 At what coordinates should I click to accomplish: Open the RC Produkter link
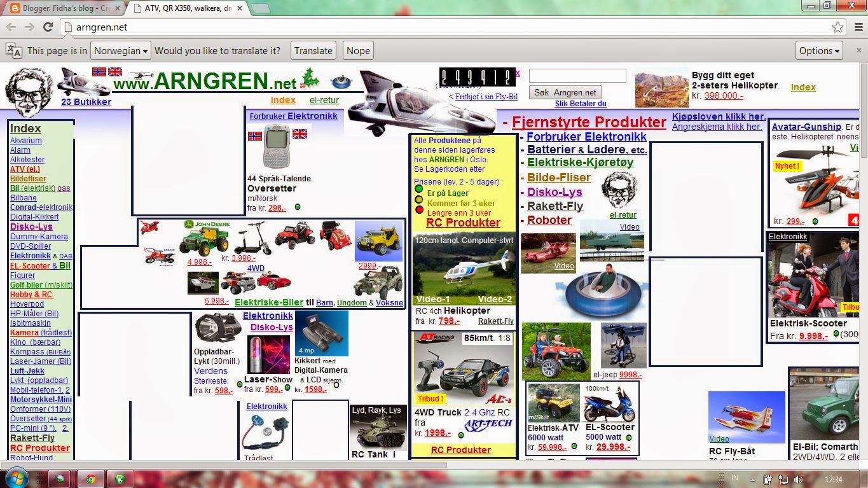point(464,223)
